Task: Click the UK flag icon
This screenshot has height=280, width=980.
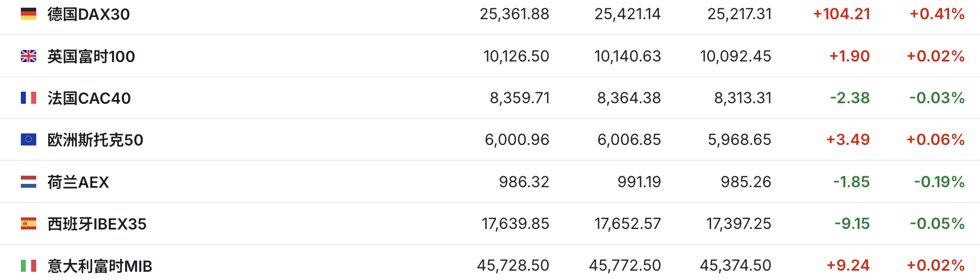Action: 29,56
